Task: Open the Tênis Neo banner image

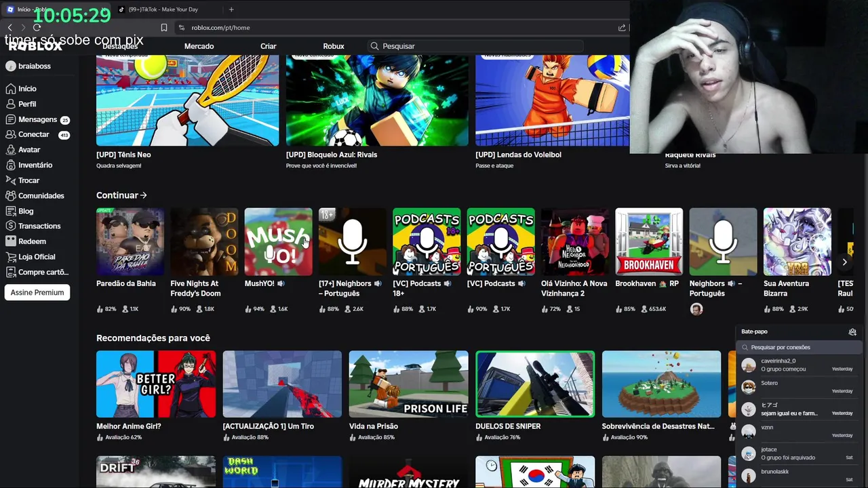Action: coord(187,101)
